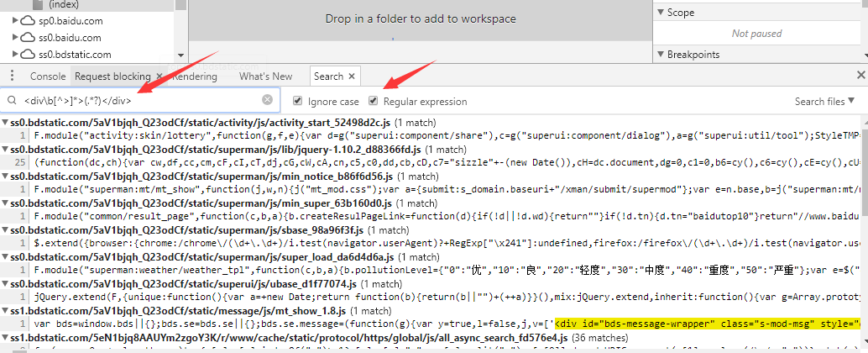Open the Search files dropdown

(x=825, y=102)
